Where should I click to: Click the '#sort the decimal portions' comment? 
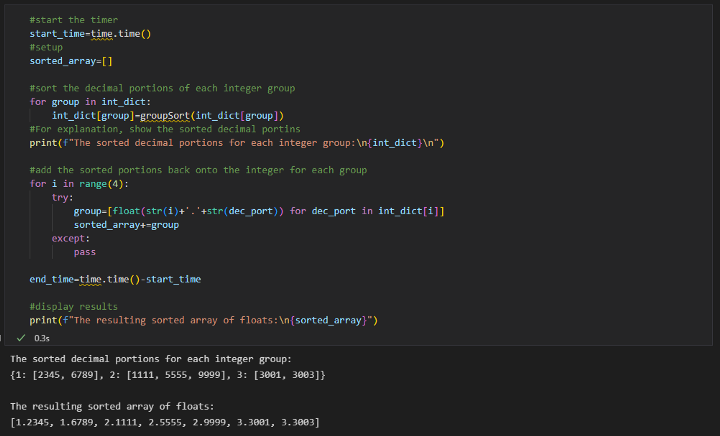pos(162,88)
